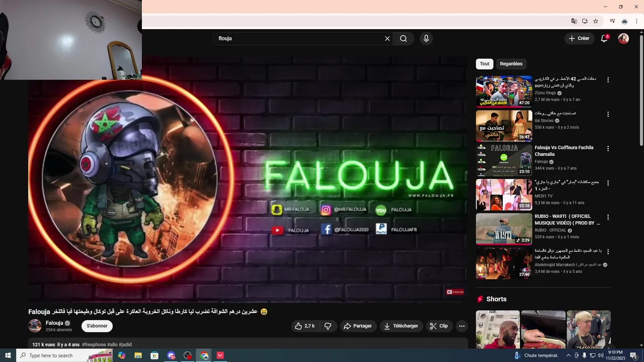Bookmark this page with the star icon
Image resolution: width=644 pixels, height=362 pixels.
click(x=596, y=21)
